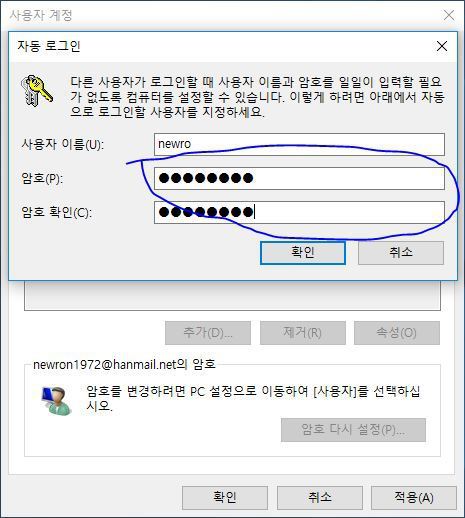The height and width of the screenshot is (518, 465).
Task: Click the 제거(R) button
Action: coord(303,333)
